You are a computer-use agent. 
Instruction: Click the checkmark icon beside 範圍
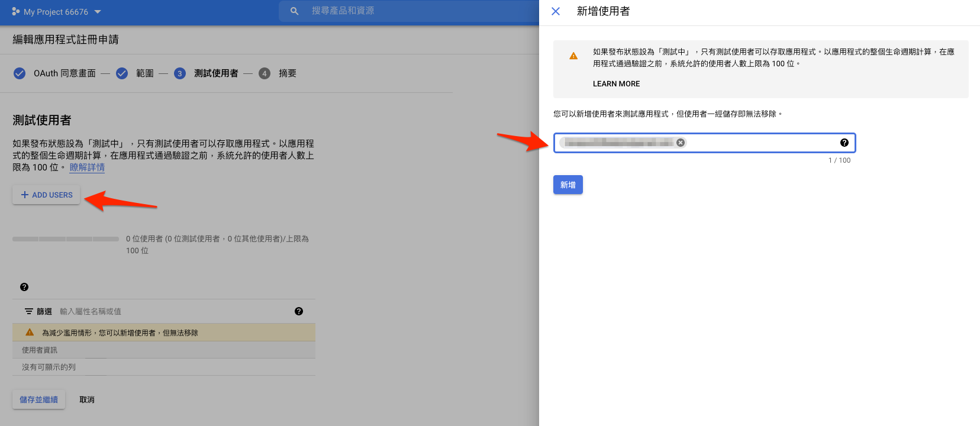[x=122, y=73]
